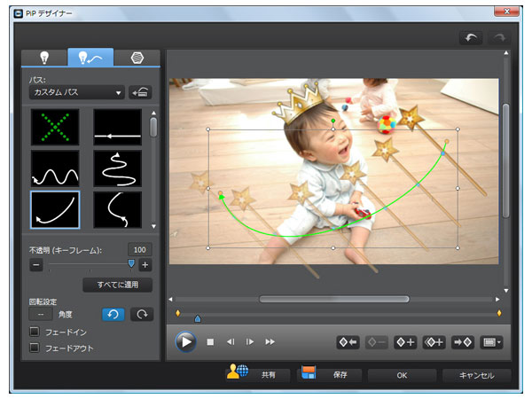The height and width of the screenshot is (399, 532).
Task: Select the wavy line path thumbnail
Action: [x=55, y=168]
